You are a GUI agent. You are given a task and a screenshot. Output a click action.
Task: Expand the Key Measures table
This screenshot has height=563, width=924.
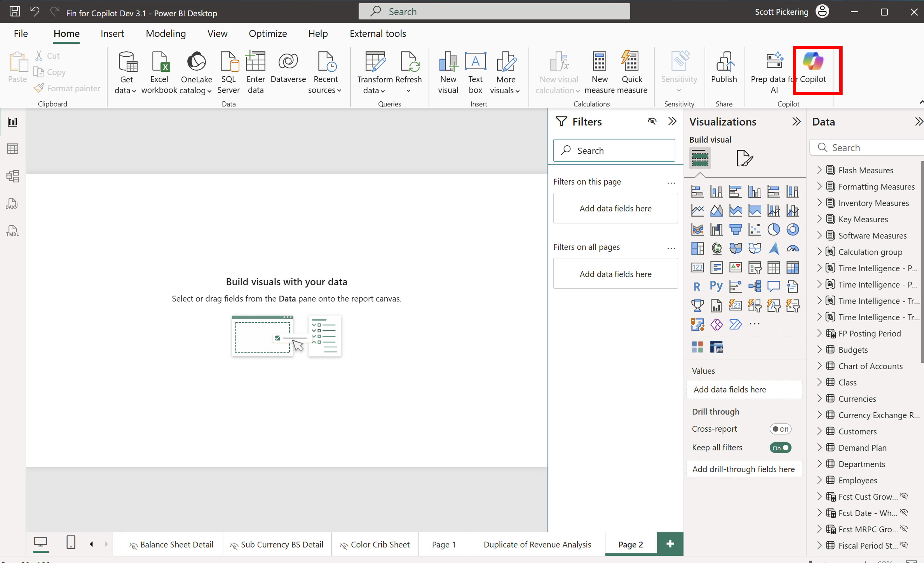(x=819, y=219)
